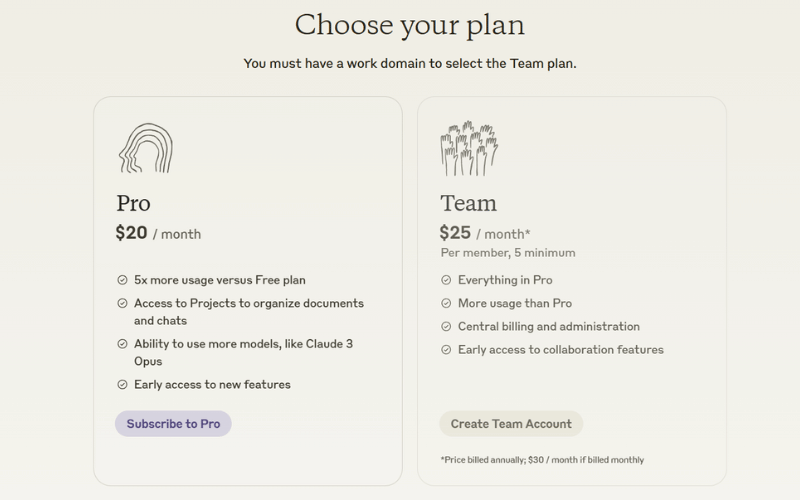Click checkmark icon beside "Central billing and administration"
The height and width of the screenshot is (500, 800).
click(446, 326)
